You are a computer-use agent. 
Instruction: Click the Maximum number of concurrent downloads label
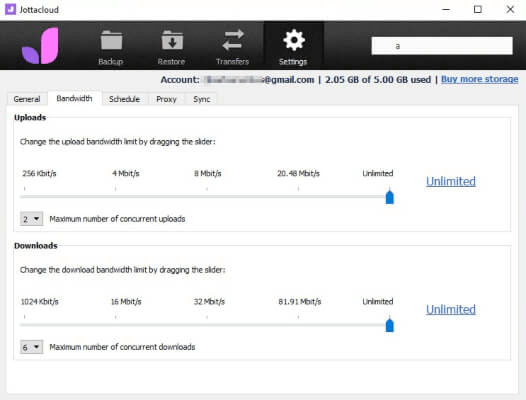[x=122, y=347]
